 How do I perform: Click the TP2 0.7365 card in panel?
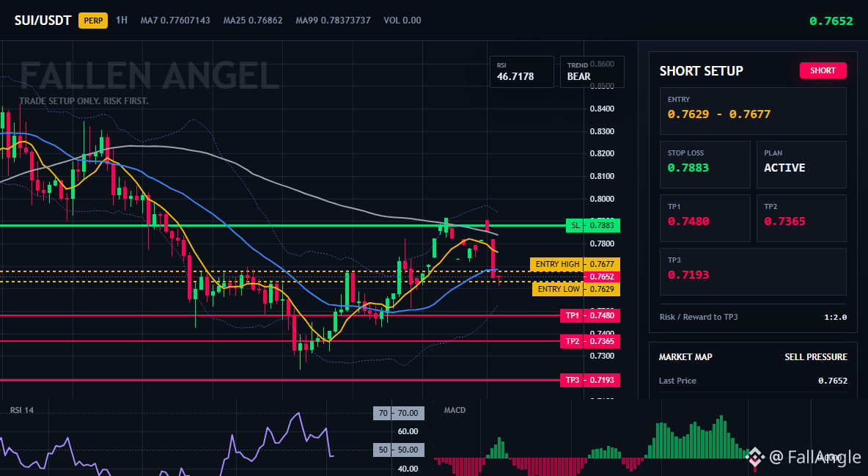coord(801,218)
